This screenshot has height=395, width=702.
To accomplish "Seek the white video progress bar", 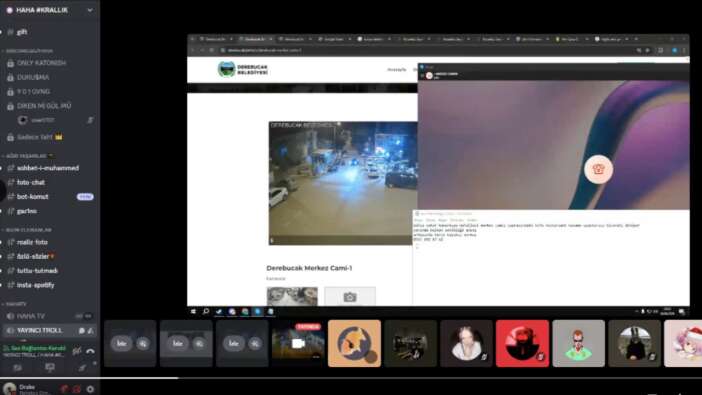I will [x=351, y=378].
